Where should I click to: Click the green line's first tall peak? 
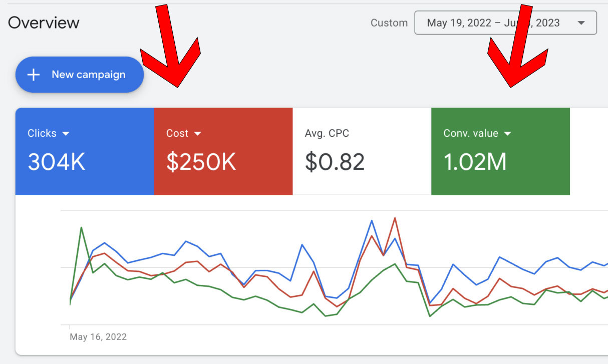[81, 227]
